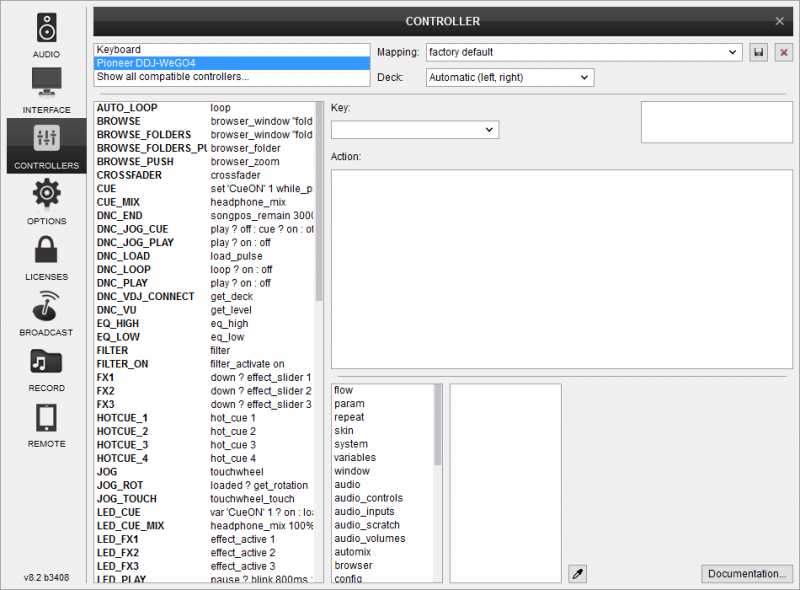The image size is (800, 590).
Task: Select the FX1 mapping row
Action: pos(205,378)
